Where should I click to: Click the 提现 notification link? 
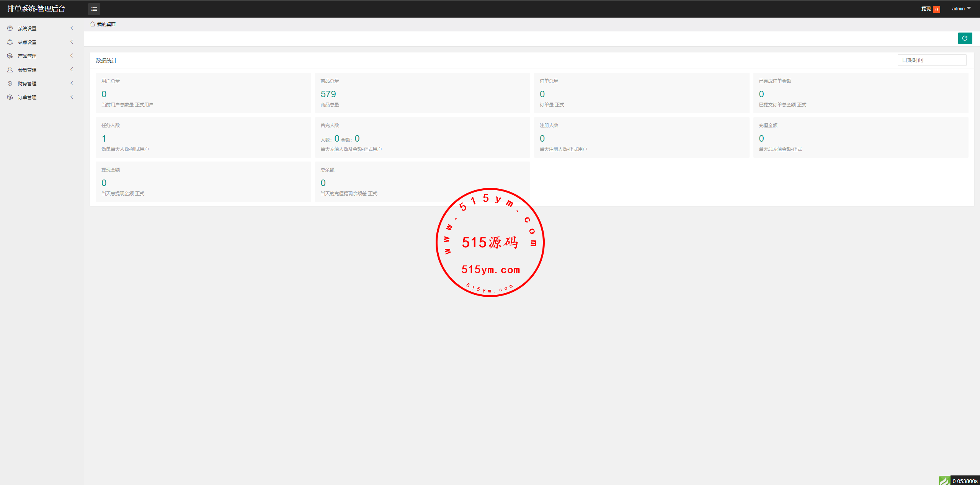point(926,9)
